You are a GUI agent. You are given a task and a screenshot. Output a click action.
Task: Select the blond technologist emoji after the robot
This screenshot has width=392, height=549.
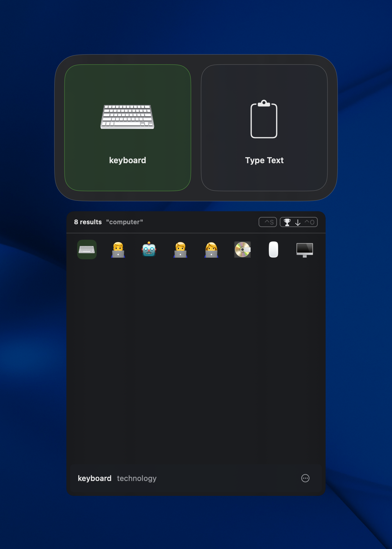[180, 250]
